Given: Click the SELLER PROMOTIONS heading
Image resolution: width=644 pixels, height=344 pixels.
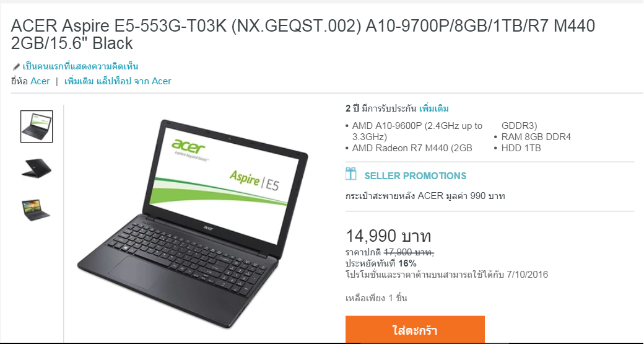Looking at the screenshot, I should point(416,176).
